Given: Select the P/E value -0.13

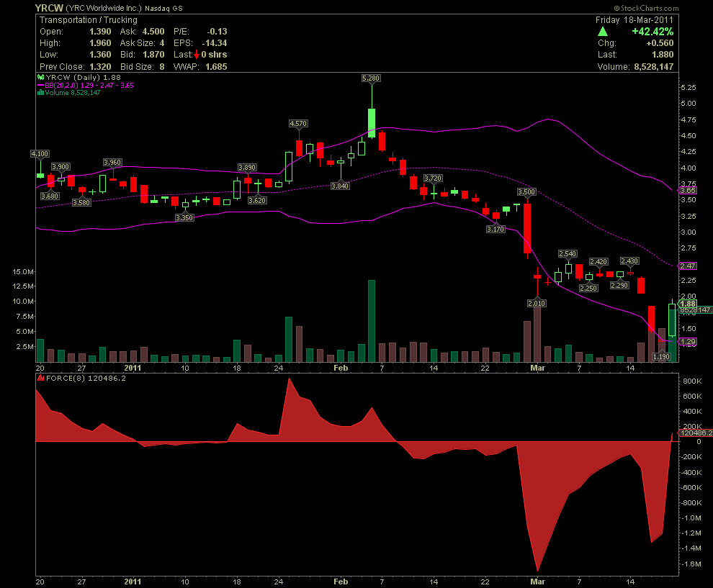Looking at the screenshot, I should click(217, 32).
